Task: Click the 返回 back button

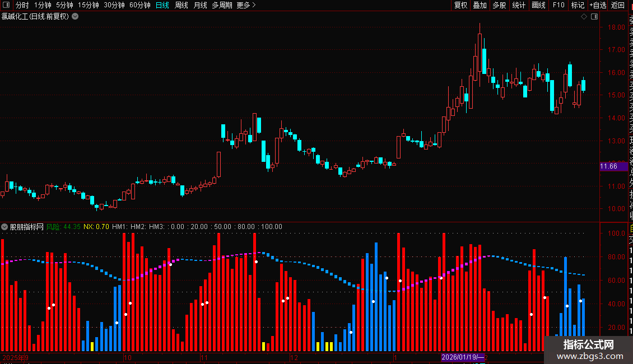Action: pos(618,5)
